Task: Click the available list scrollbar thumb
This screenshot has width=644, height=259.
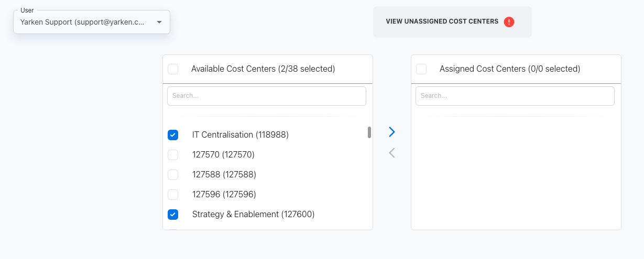Action: [x=369, y=132]
